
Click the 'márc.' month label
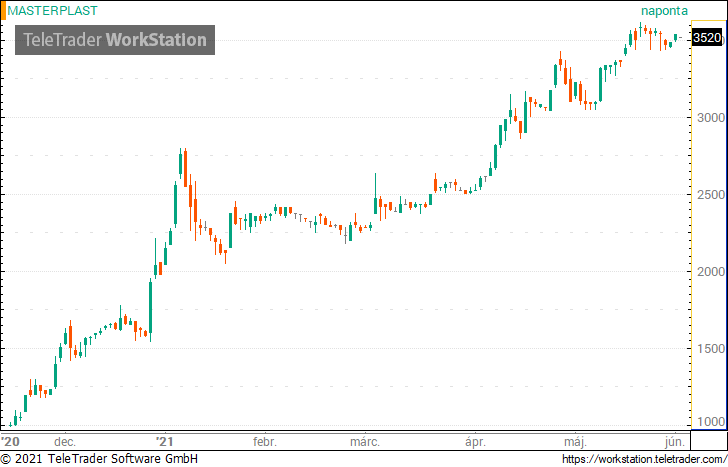coord(365,441)
